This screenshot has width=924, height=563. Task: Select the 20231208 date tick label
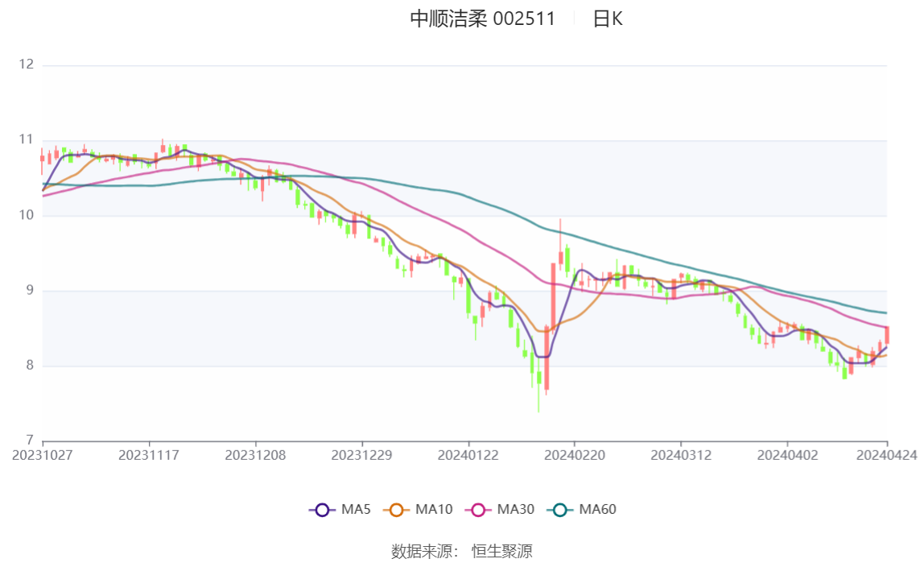pyautogui.click(x=255, y=456)
